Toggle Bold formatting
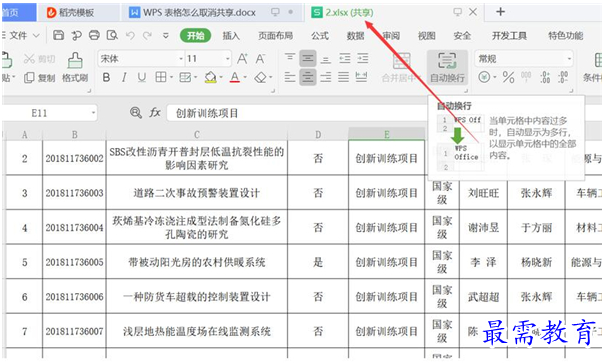The width and height of the screenshot is (604, 364). [x=106, y=77]
